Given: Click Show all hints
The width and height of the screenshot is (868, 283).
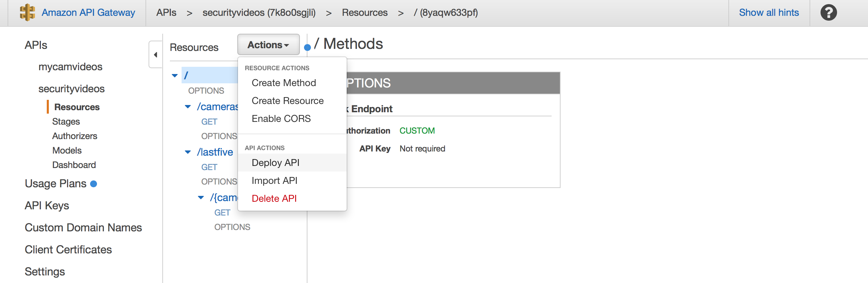Looking at the screenshot, I should click(x=769, y=13).
